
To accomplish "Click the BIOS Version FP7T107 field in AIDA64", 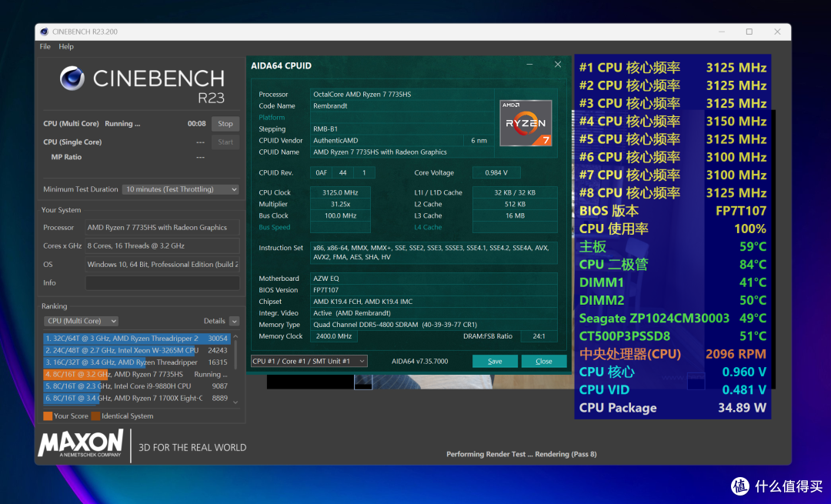I will [433, 290].
